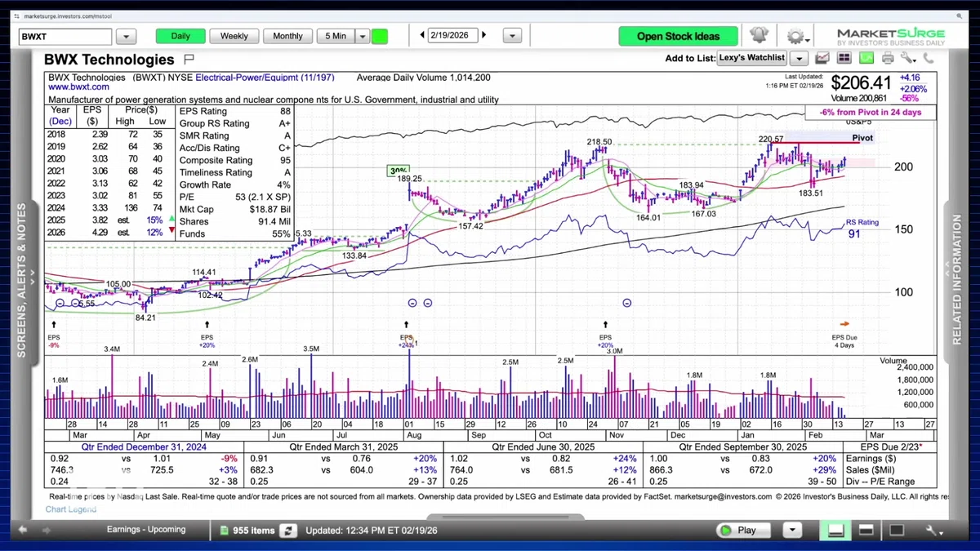Click the RS Rating 91 label
This screenshot has width=980, height=551.
coord(862,228)
